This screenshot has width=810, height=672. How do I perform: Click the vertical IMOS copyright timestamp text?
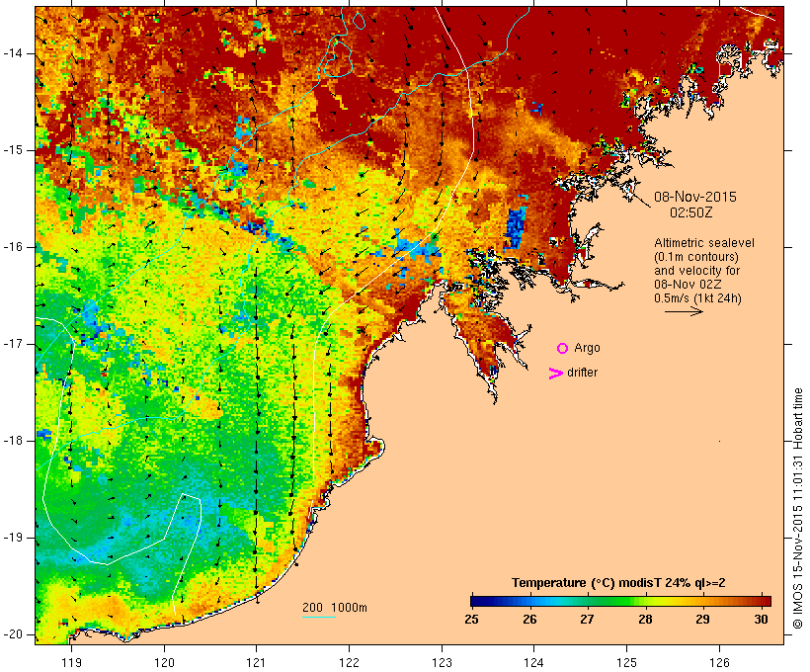pos(798,508)
